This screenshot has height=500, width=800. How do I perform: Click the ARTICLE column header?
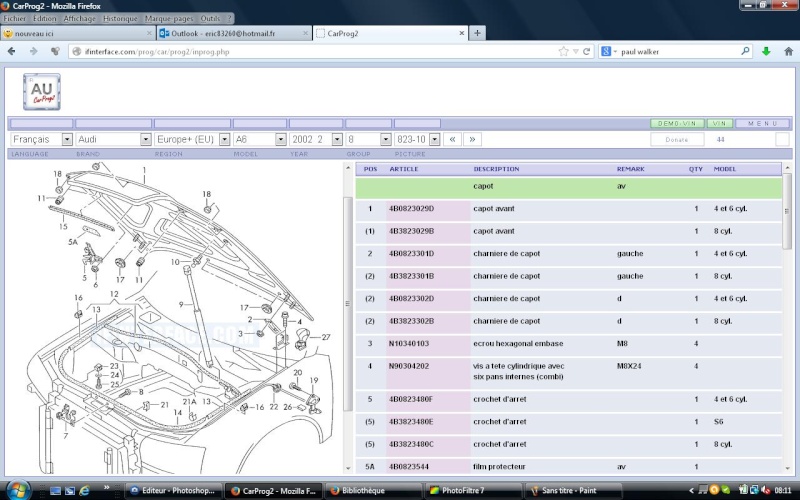[x=404, y=169]
